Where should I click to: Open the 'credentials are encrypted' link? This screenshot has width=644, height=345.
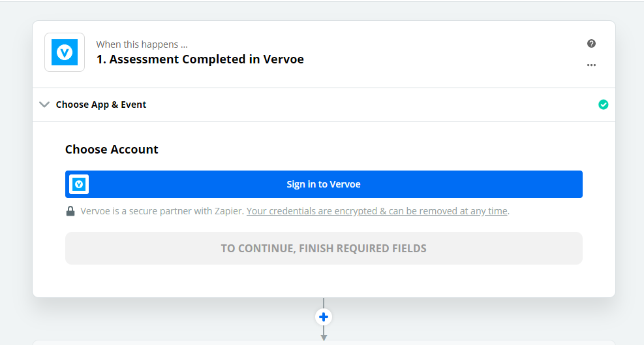point(377,211)
